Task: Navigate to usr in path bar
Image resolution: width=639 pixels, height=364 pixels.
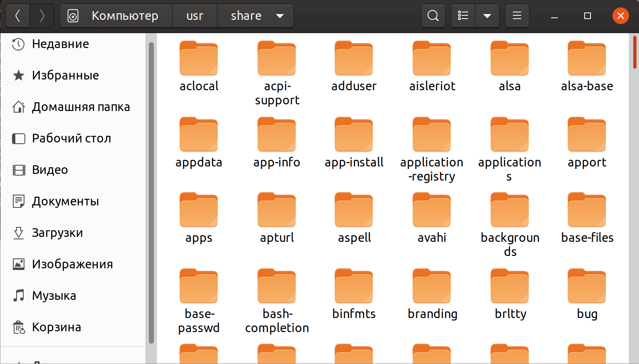Action: [x=195, y=16]
